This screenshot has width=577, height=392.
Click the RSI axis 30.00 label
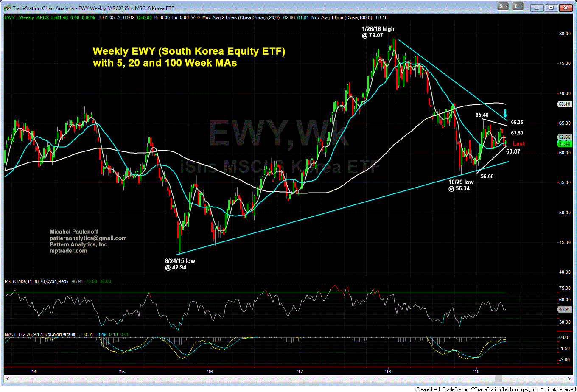coord(564,322)
